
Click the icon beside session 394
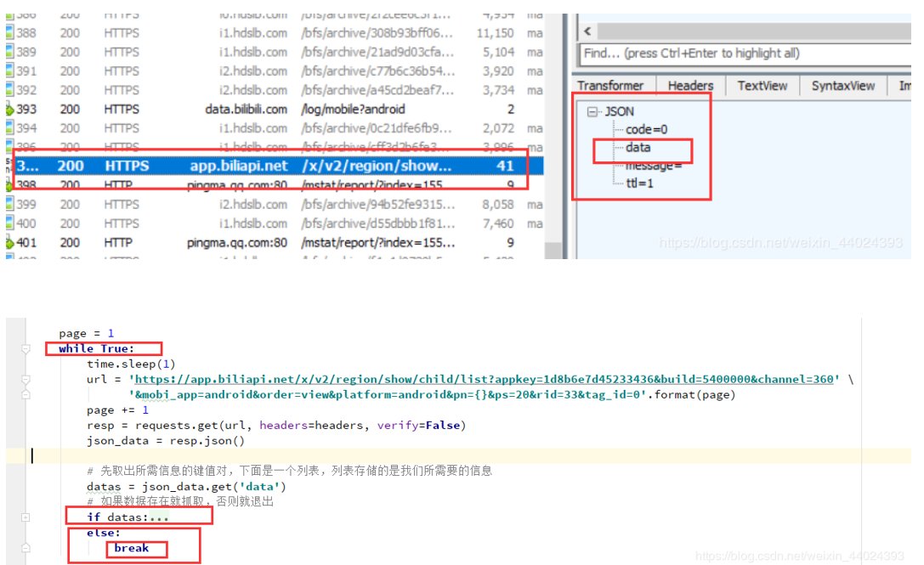tap(9, 127)
